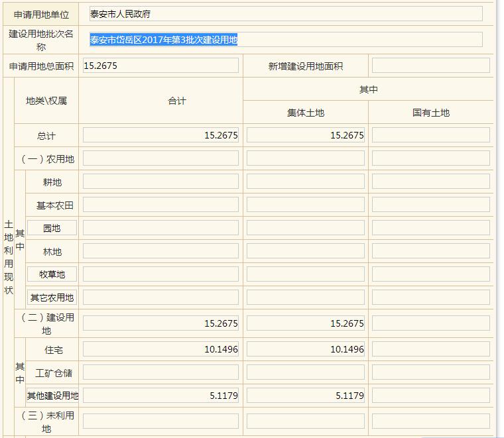Click the 住宅 row 合计 field with 10.1496
The image size is (504, 438).
click(x=160, y=349)
